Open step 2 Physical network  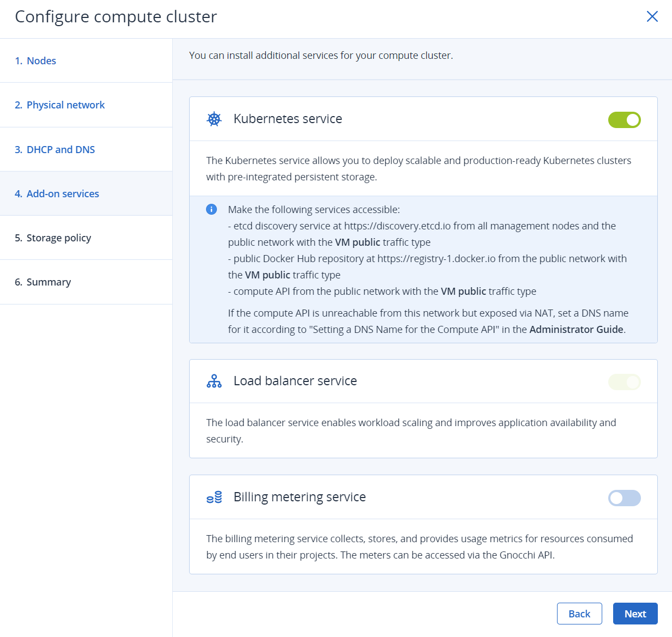[x=86, y=105]
